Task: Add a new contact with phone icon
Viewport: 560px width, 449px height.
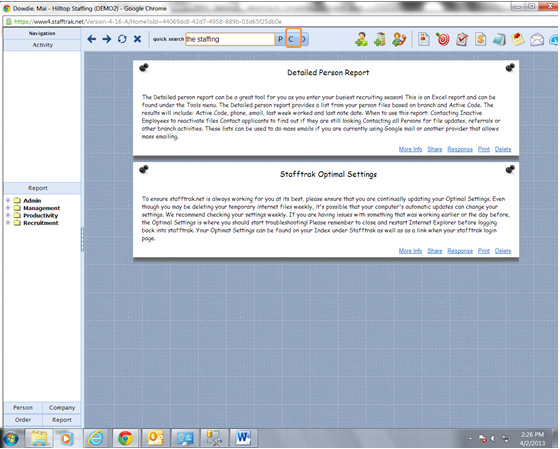Action: coord(399,39)
